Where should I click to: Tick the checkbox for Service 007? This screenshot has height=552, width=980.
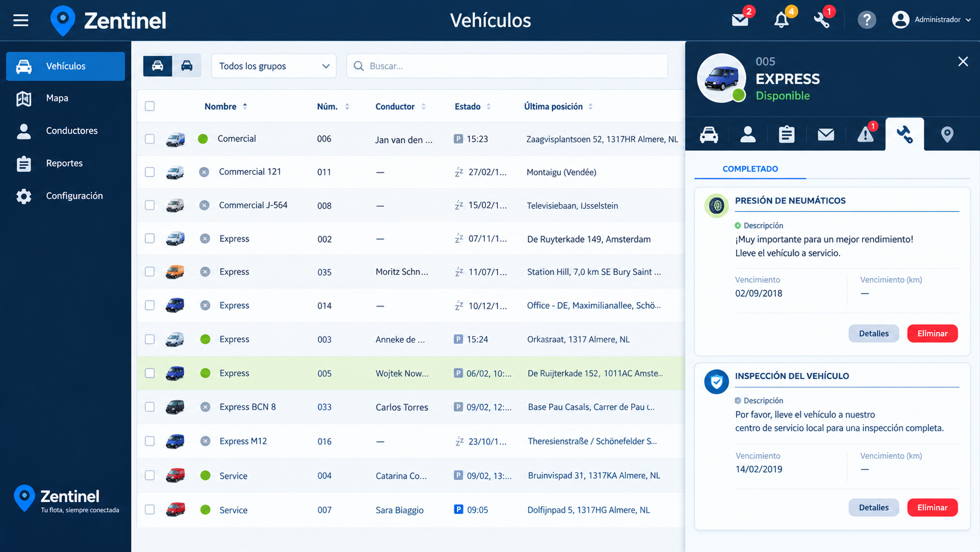coord(150,510)
